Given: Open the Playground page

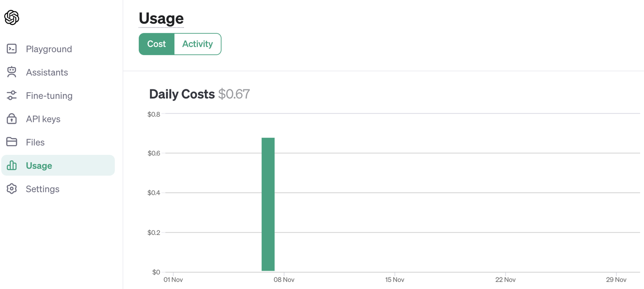Looking at the screenshot, I should tap(49, 49).
